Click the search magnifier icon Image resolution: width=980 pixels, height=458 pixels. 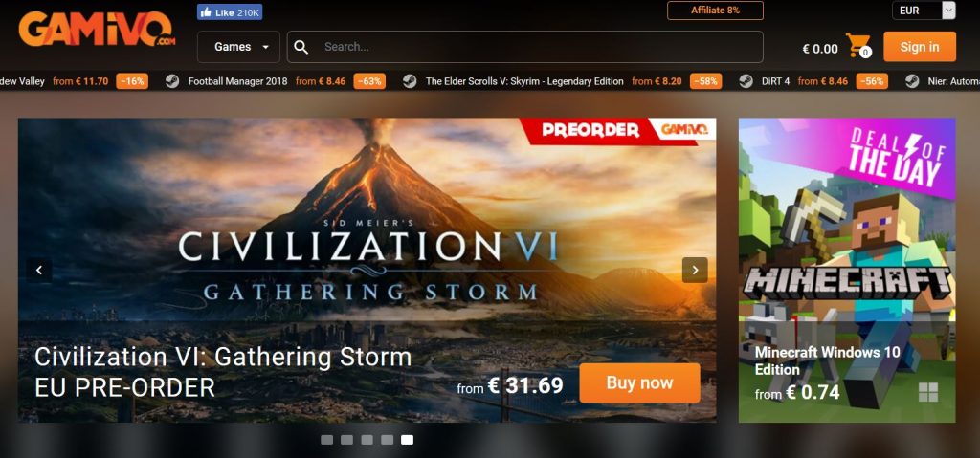click(301, 47)
